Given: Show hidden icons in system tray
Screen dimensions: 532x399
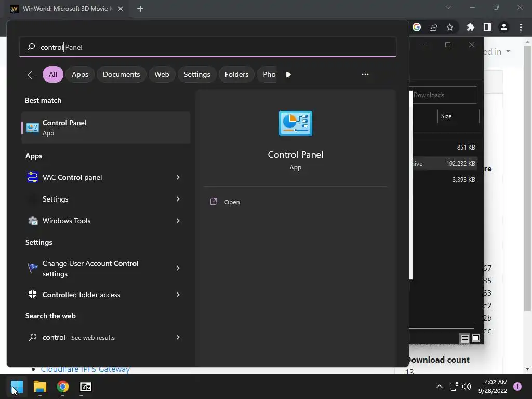Looking at the screenshot, I should click(439, 387).
